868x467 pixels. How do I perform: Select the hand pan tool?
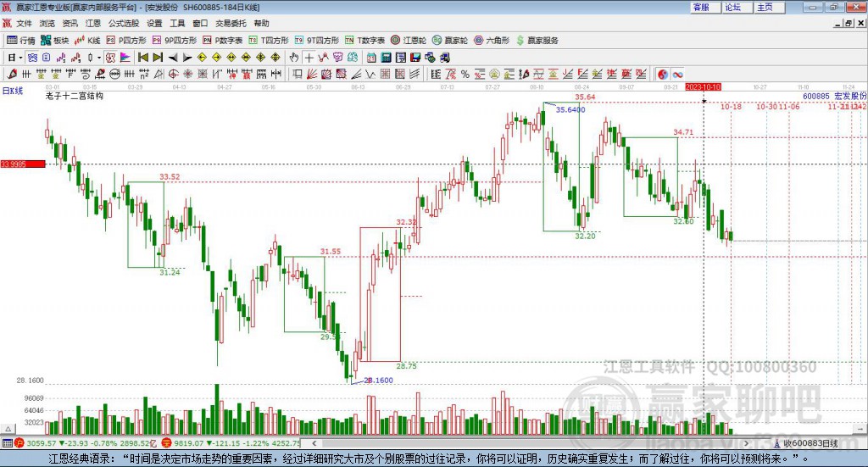294,58
